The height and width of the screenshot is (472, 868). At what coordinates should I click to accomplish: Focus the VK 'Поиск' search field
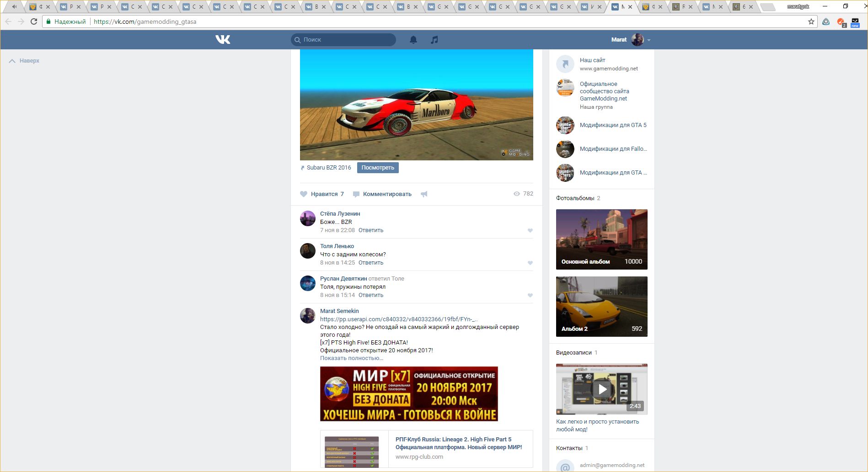click(x=343, y=40)
